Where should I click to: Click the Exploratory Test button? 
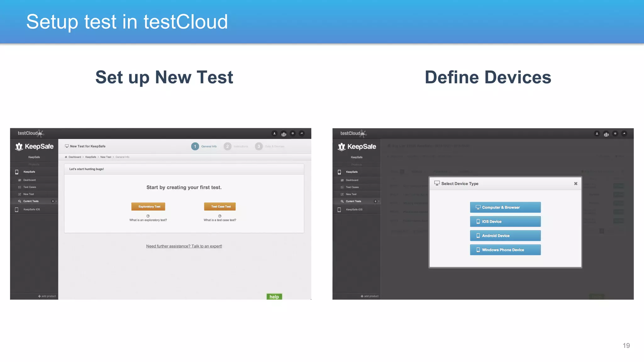148,206
